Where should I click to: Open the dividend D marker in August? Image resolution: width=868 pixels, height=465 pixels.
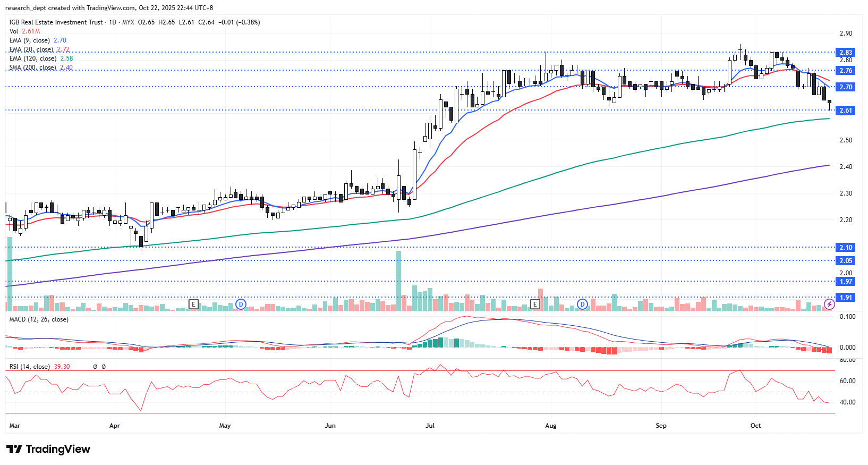click(583, 305)
